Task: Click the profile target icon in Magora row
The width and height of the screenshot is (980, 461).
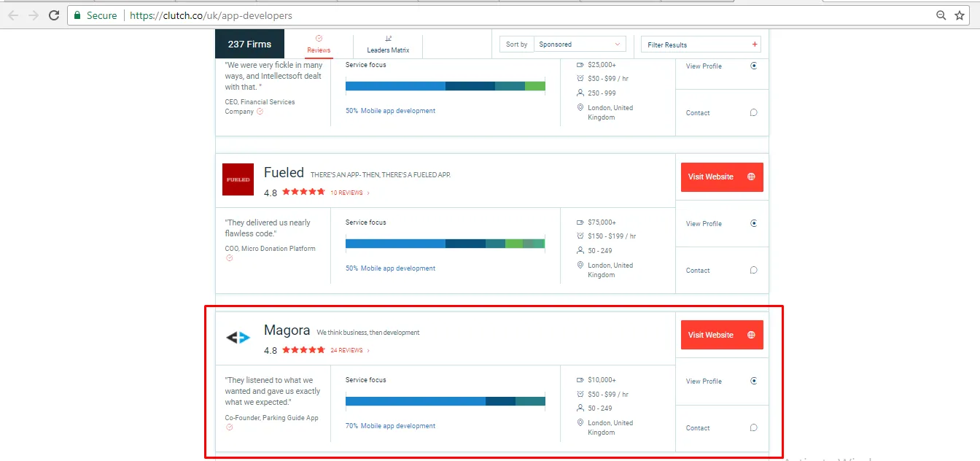Action: tap(754, 381)
